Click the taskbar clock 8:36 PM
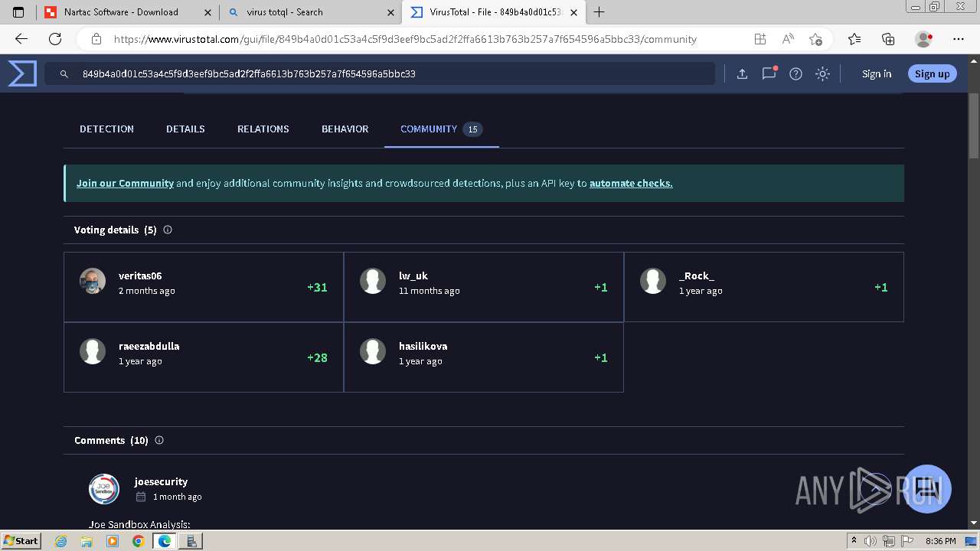 tap(940, 541)
